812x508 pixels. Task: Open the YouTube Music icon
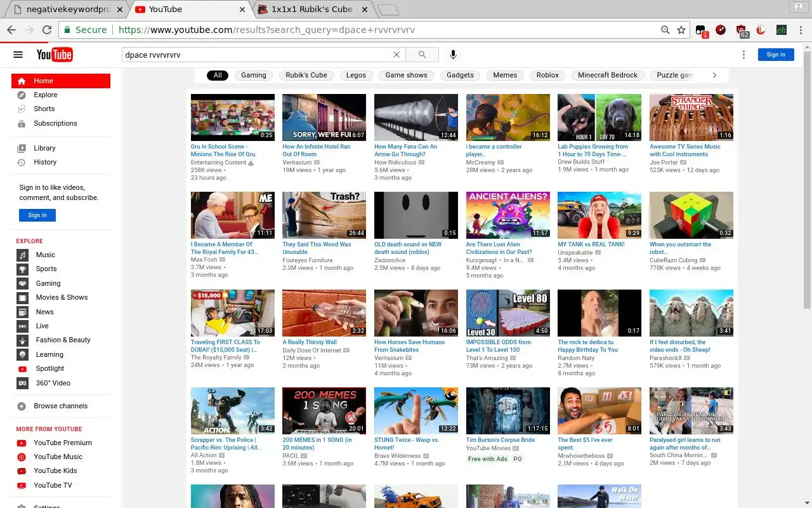(x=22, y=457)
